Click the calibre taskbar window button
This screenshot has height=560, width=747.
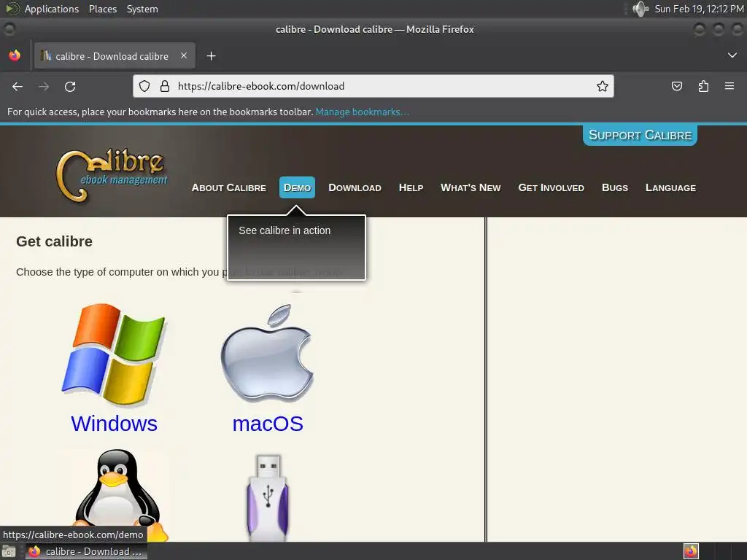86,551
